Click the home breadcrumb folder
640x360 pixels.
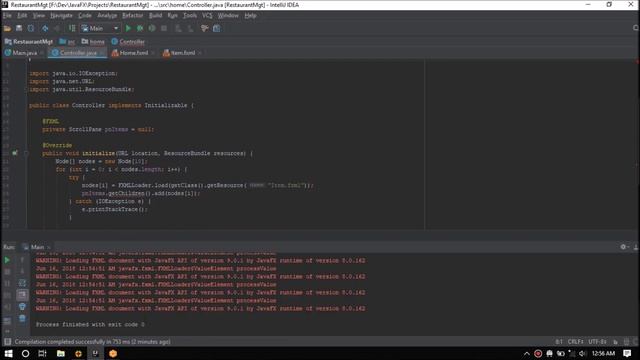93,42
